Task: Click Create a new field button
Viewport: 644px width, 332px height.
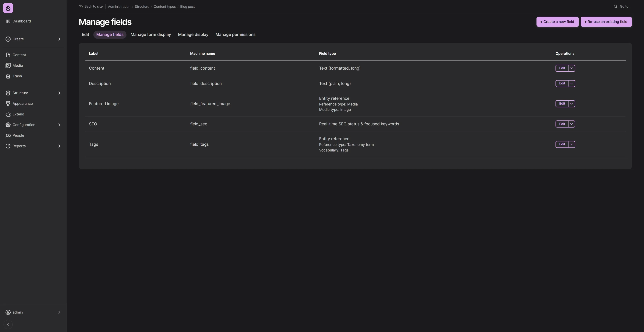Action: 557,22
